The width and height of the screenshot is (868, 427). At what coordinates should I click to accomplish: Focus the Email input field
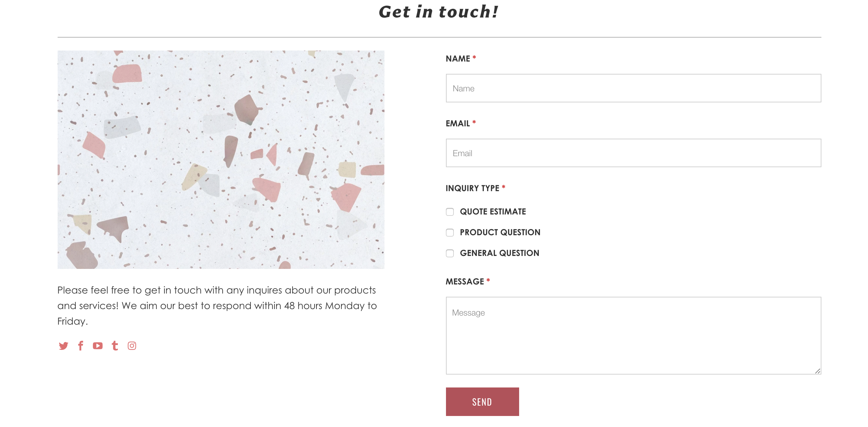[x=633, y=153]
